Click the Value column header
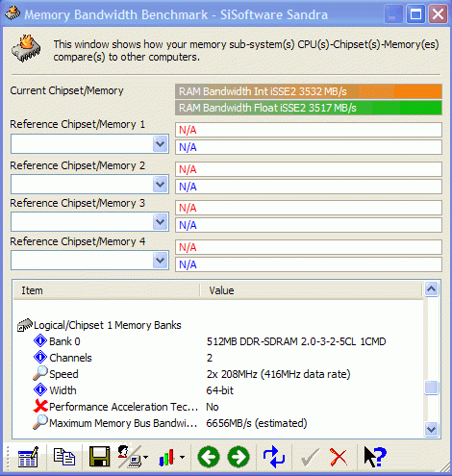452x476 pixels. (x=311, y=290)
